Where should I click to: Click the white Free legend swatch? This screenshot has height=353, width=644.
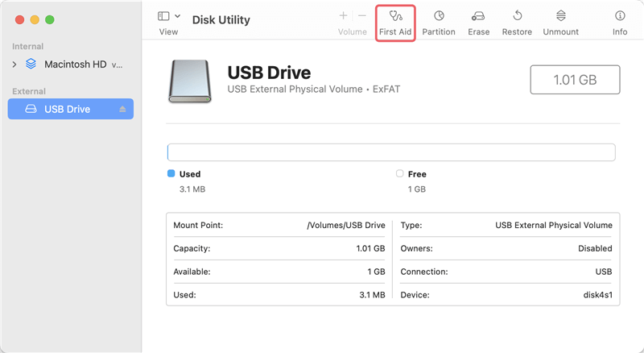(400, 173)
